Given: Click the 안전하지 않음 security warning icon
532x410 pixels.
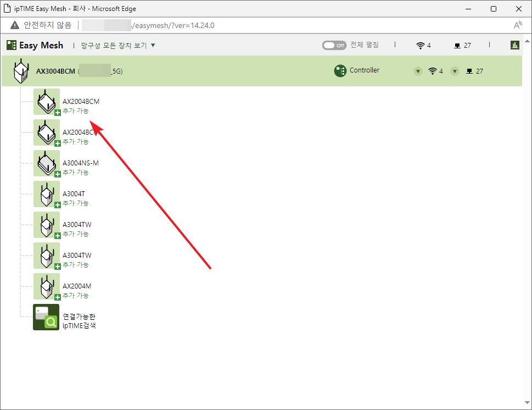Looking at the screenshot, I should [x=15, y=25].
